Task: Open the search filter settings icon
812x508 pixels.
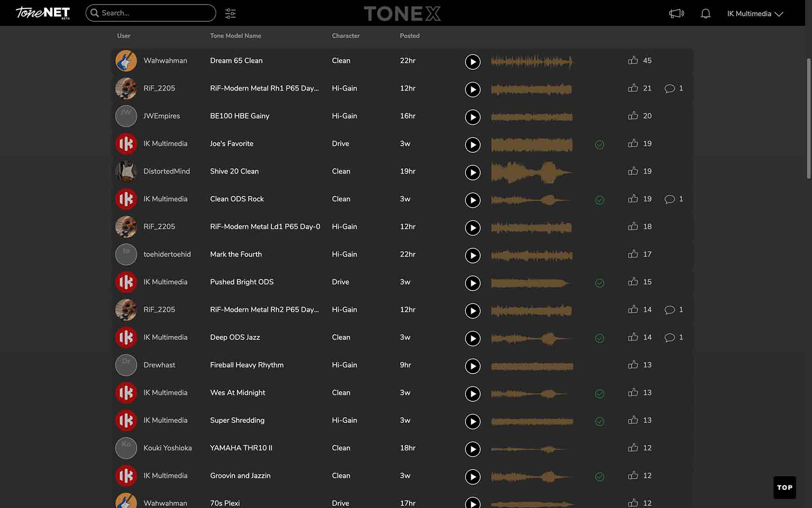Action: coord(230,13)
